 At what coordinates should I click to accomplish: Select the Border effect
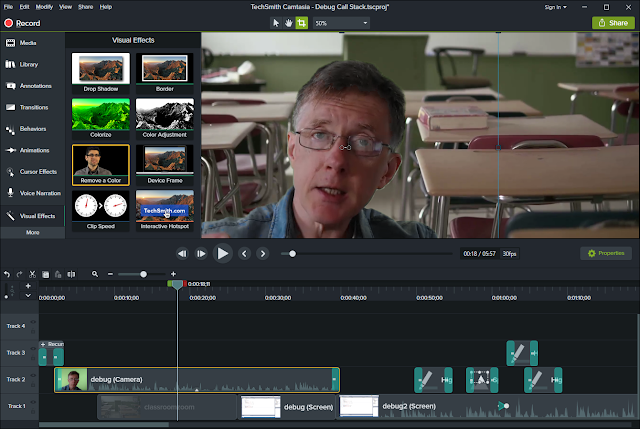[x=165, y=73]
